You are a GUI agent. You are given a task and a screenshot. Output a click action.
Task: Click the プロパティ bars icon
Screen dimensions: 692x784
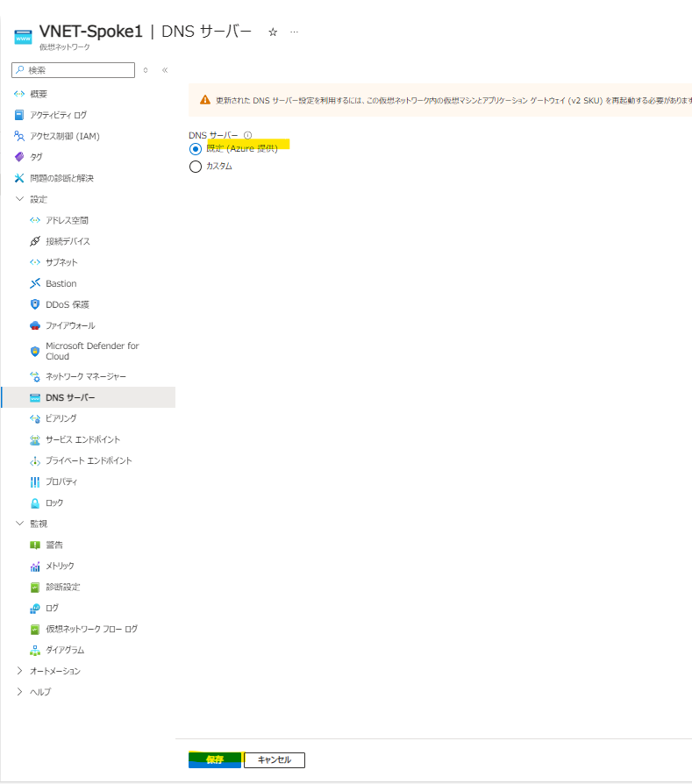pos(35,482)
